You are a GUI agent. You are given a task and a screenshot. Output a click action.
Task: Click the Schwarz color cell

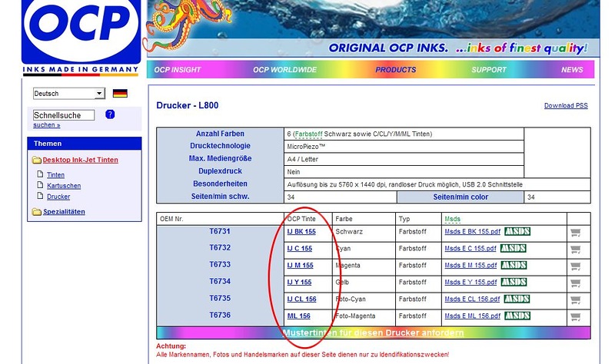[364, 232]
